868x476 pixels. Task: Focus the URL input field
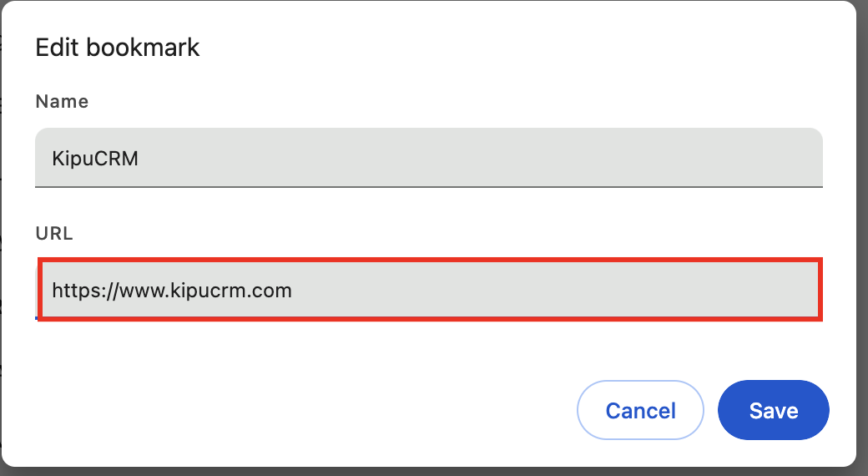[429, 290]
